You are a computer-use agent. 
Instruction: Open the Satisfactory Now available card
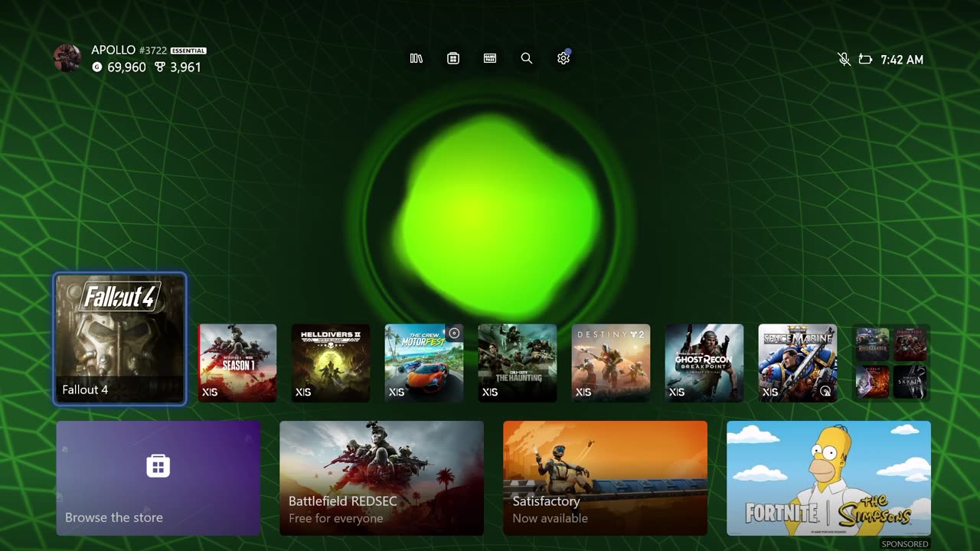click(605, 478)
